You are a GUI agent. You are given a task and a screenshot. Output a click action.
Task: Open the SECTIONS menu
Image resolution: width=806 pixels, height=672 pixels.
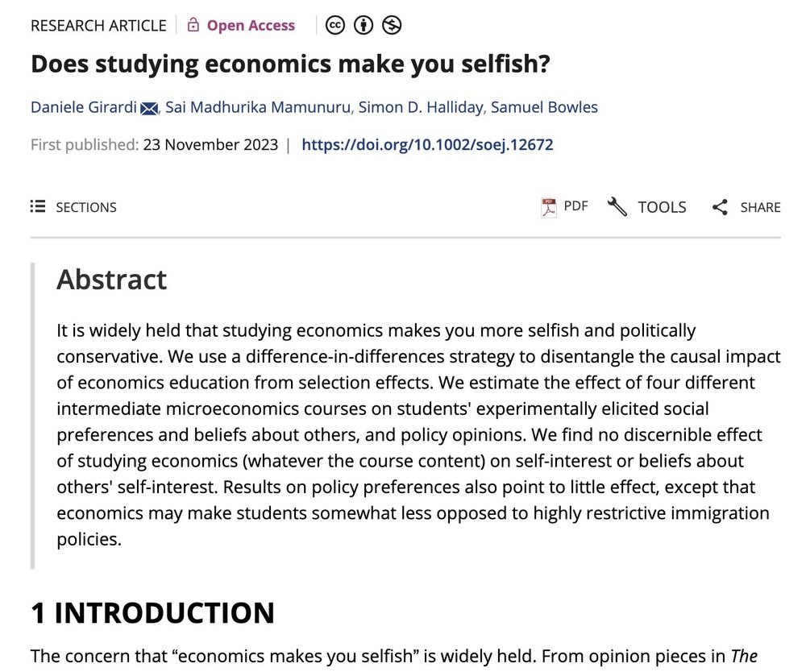tap(85, 208)
